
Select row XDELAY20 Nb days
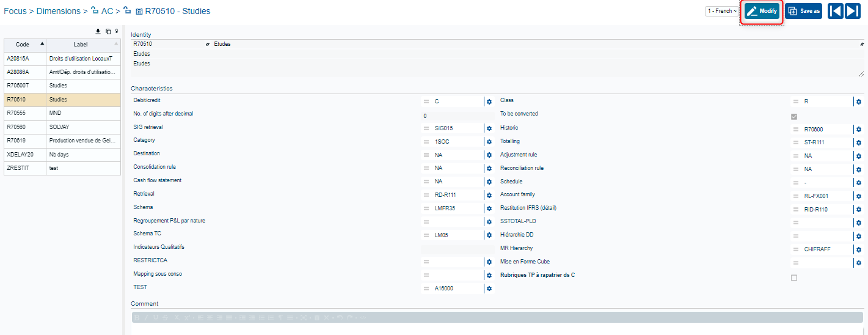coord(62,154)
